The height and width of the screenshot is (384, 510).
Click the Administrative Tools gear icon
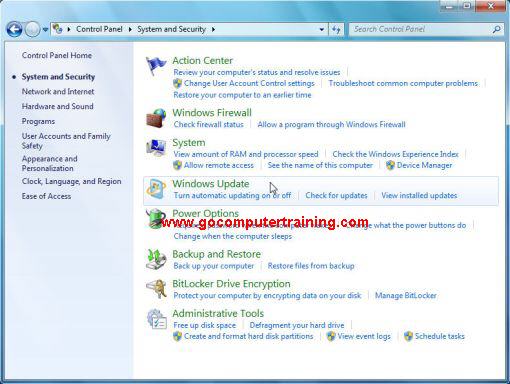tap(156, 319)
